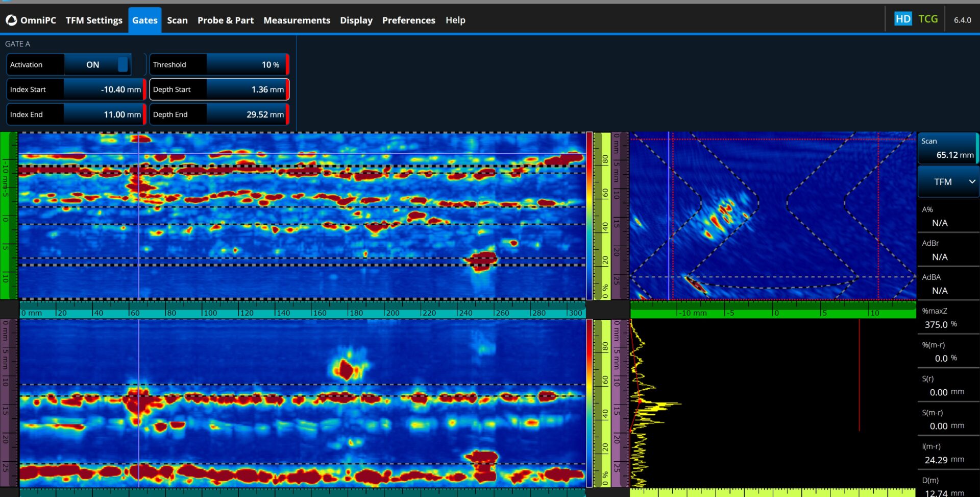980x497 pixels.
Task: Open the Scan menu
Action: tap(177, 20)
